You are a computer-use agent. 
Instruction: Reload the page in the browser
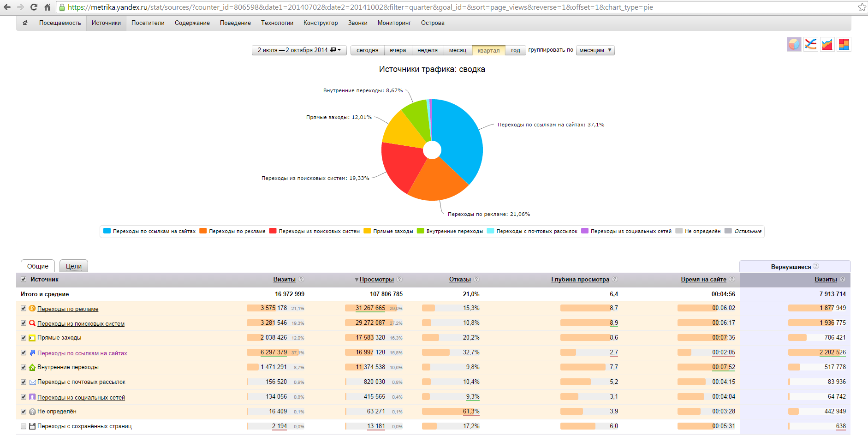[34, 7]
